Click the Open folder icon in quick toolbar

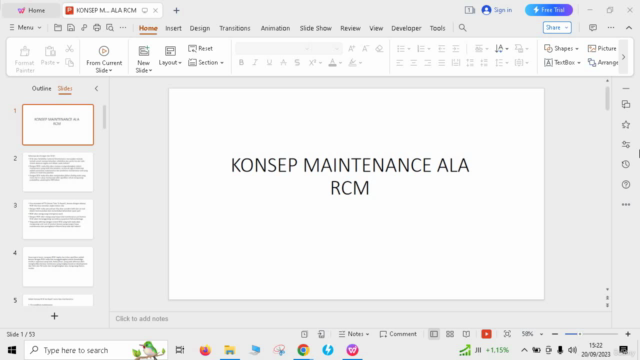(x=58, y=28)
